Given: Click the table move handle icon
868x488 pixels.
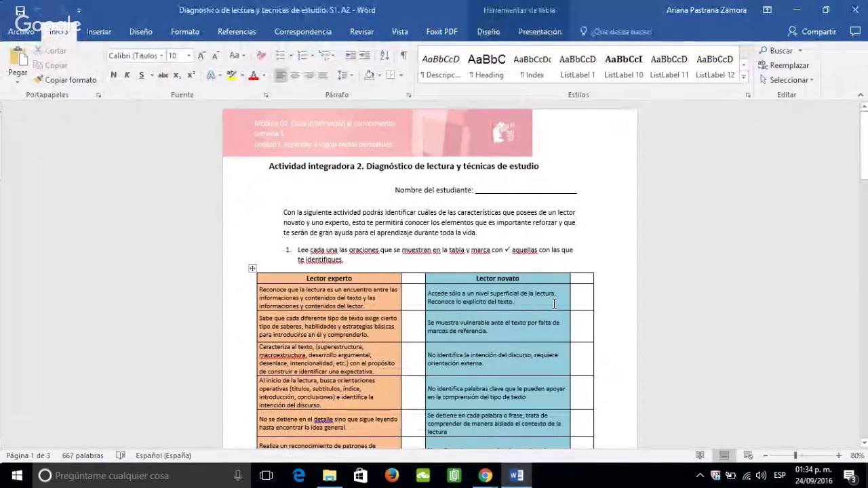Looking at the screenshot, I should click(x=252, y=269).
